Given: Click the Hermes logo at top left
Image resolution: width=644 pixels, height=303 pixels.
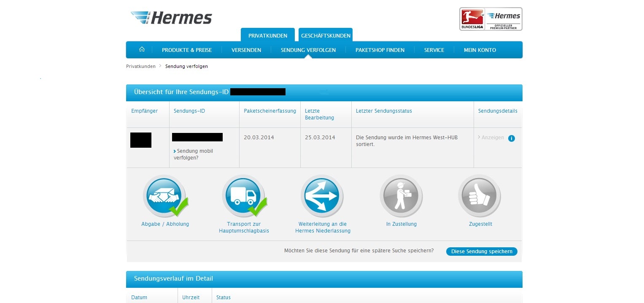Looking at the screenshot, I should pos(172,18).
